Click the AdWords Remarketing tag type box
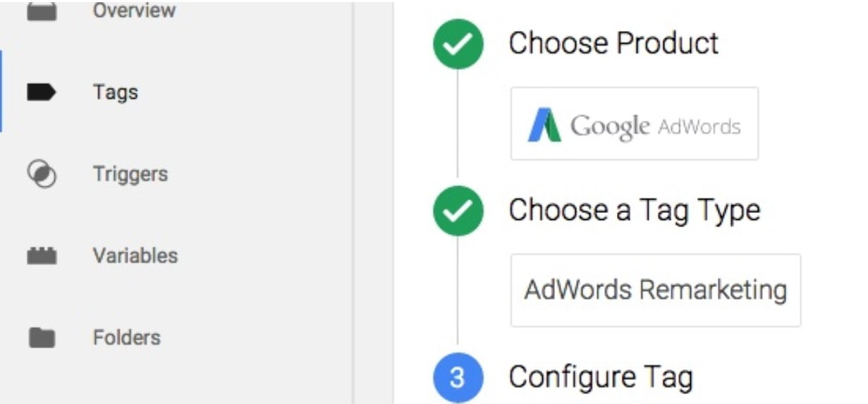868x404 pixels. click(655, 290)
